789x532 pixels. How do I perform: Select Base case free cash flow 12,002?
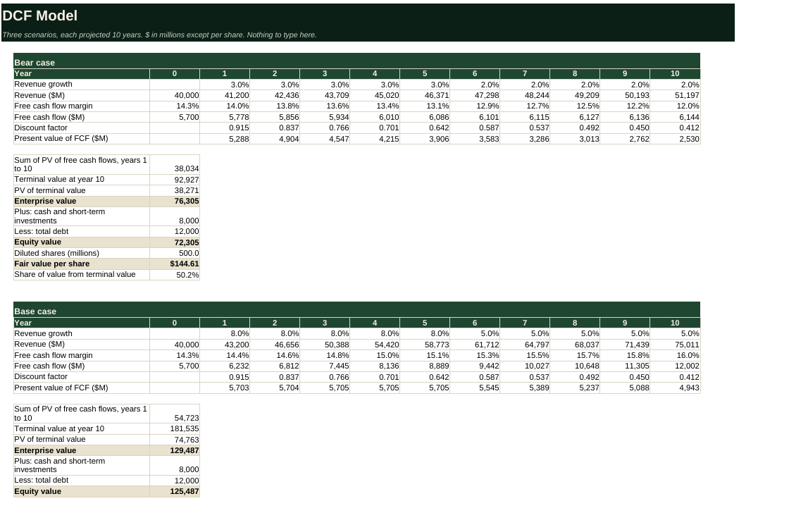pos(675,366)
